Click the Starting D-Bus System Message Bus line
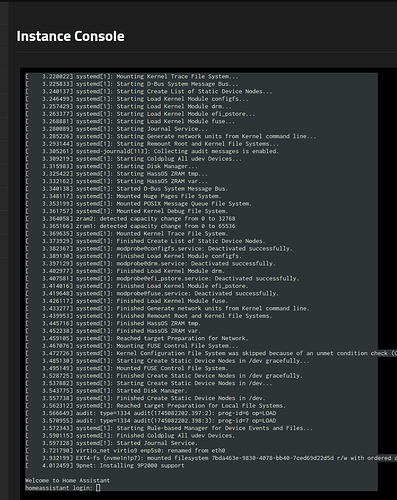397x500 pixels. pos(132,84)
